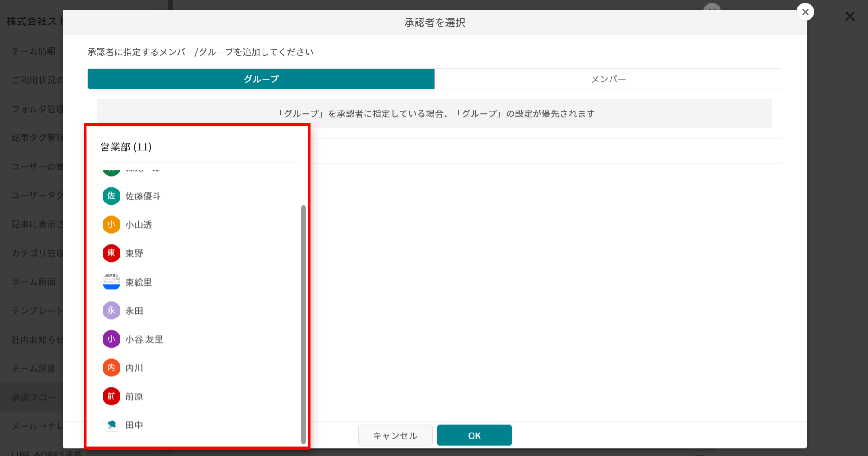The height and width of the screenshot is (456, 868).
Task: Click the teal 佐 avatar for 佐藤優斗
Action: click(111, 196)
